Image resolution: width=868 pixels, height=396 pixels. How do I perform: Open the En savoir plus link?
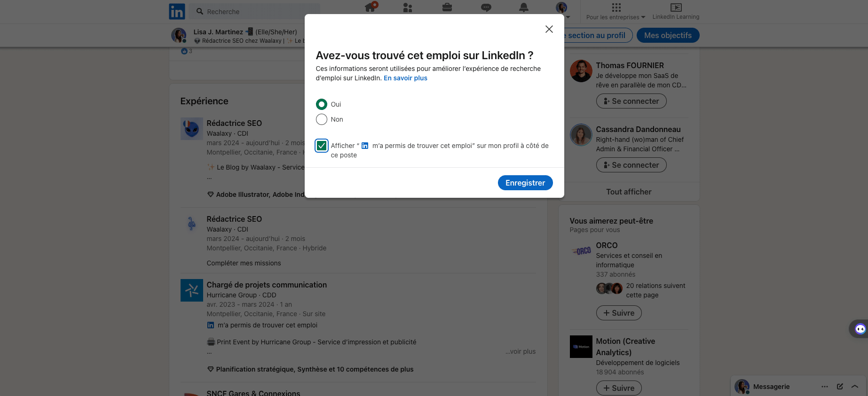click(405, 78)
